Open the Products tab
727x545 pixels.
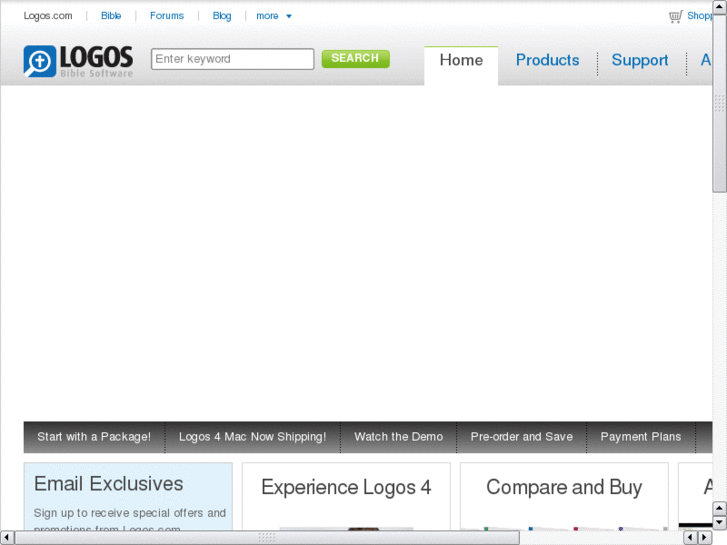pos(548,60)
